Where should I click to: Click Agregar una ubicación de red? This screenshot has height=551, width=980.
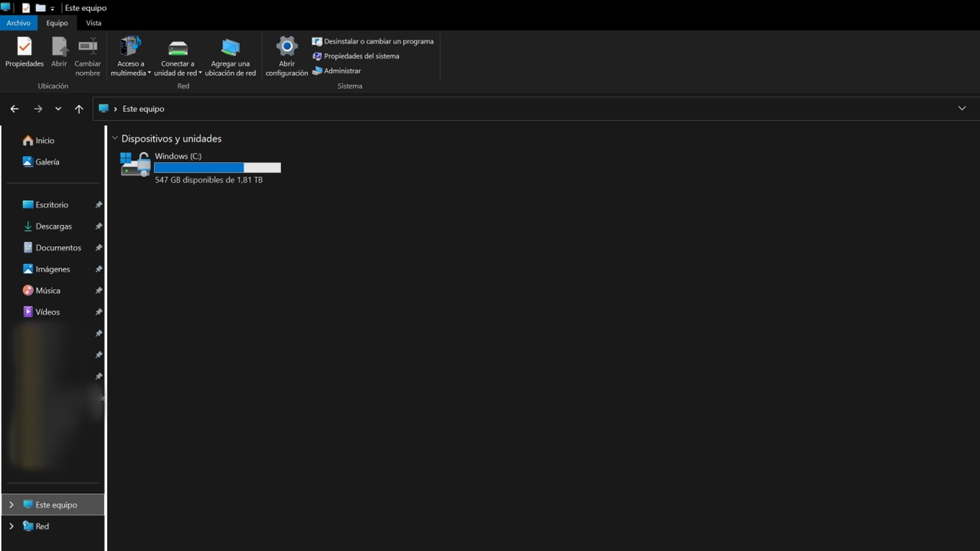coord(230,56)
